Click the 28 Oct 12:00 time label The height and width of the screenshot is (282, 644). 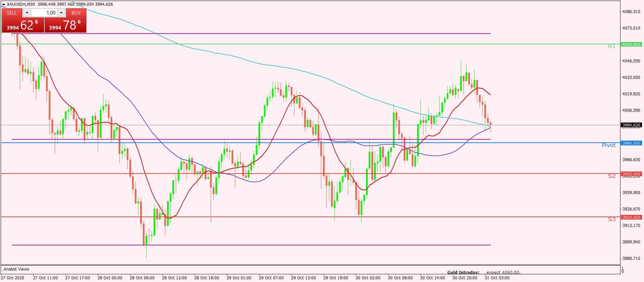click(174, 278)
